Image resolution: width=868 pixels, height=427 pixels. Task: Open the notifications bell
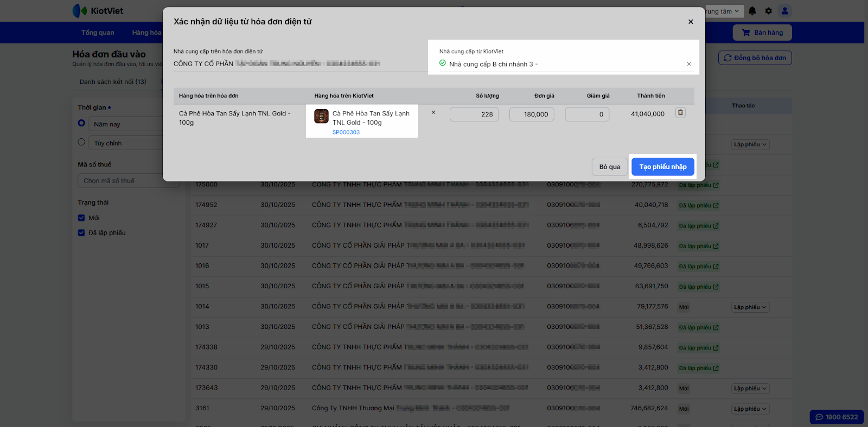(x=752, y=11)
